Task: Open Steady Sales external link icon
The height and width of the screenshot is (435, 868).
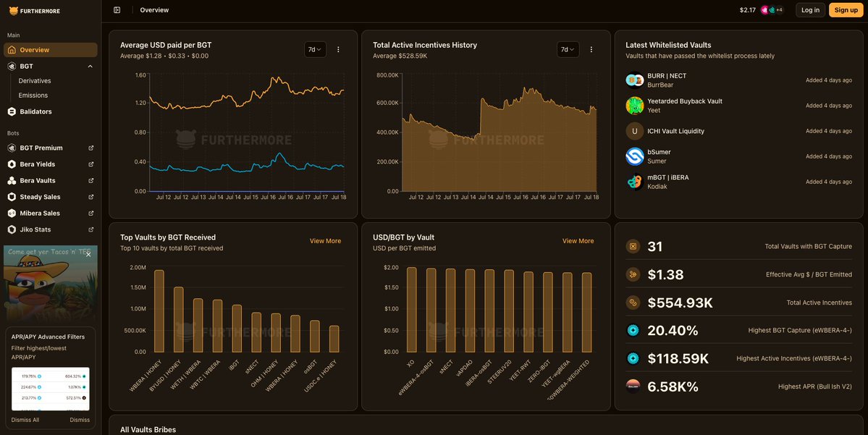Action: click(x=90, y=196)
